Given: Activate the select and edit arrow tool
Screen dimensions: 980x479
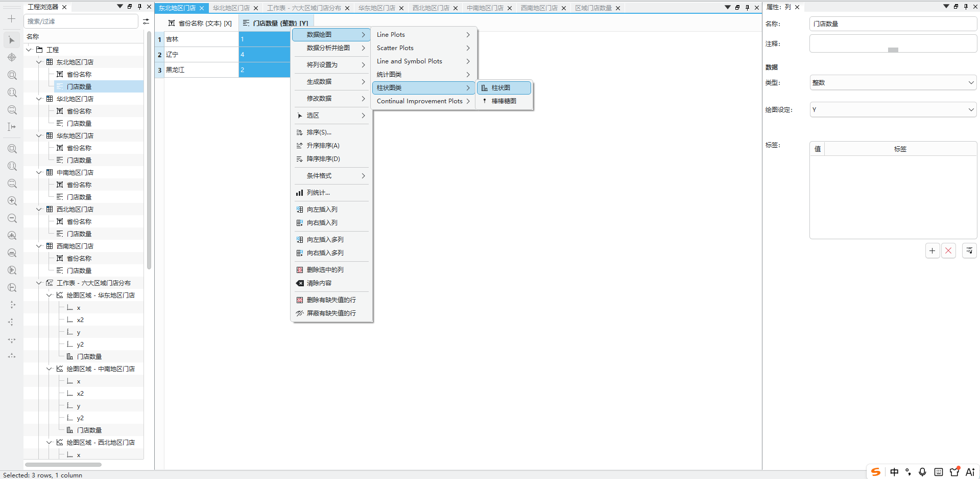Looking at the screenshot, I should (x=12, y=40).
